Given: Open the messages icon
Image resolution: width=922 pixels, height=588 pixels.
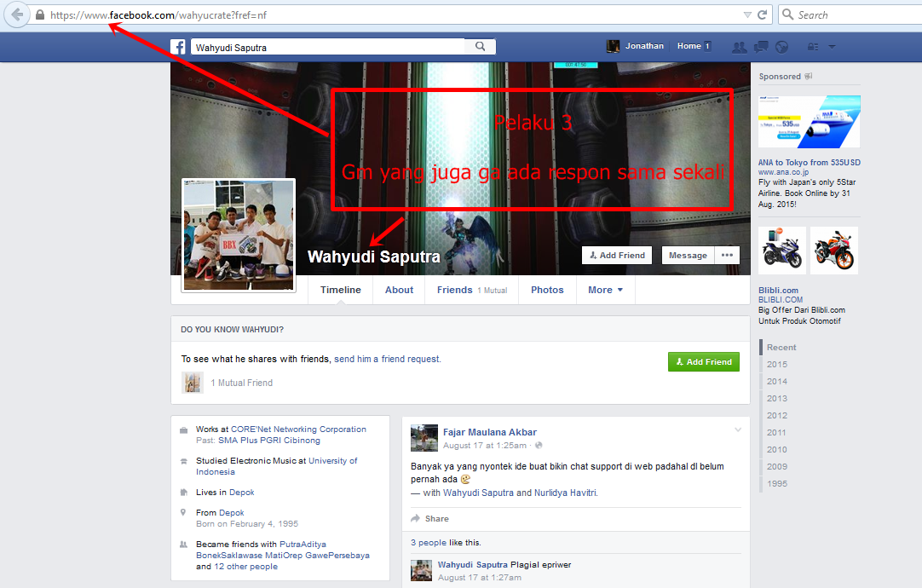Looking at the screenshot, I should [x=761, y=47].
